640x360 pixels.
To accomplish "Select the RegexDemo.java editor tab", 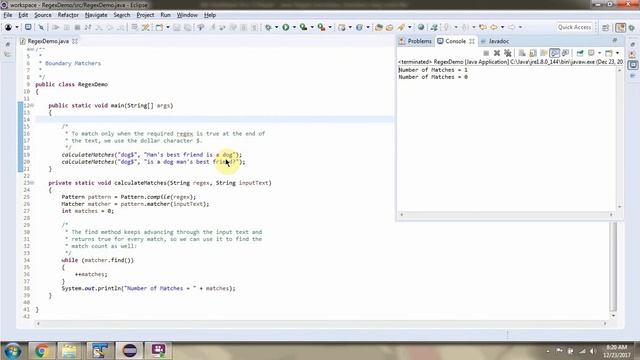I will pos(48,41).
